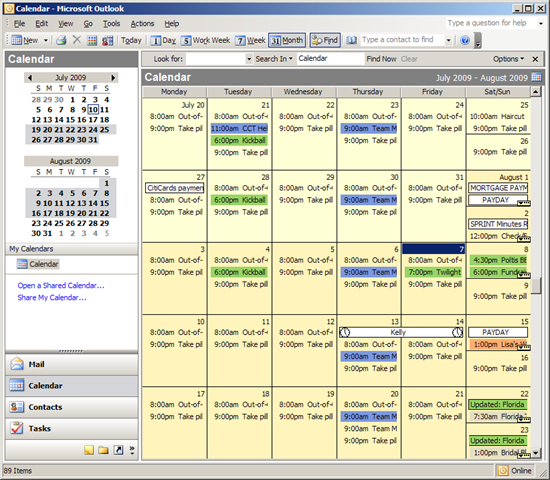Open the Edit menu
550x480 pixels.
coord(41,24)
